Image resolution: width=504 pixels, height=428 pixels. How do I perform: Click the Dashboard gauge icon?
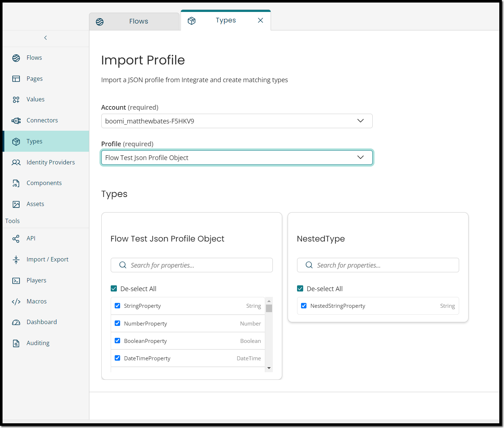pyautogui.click(x=16, y=322)
